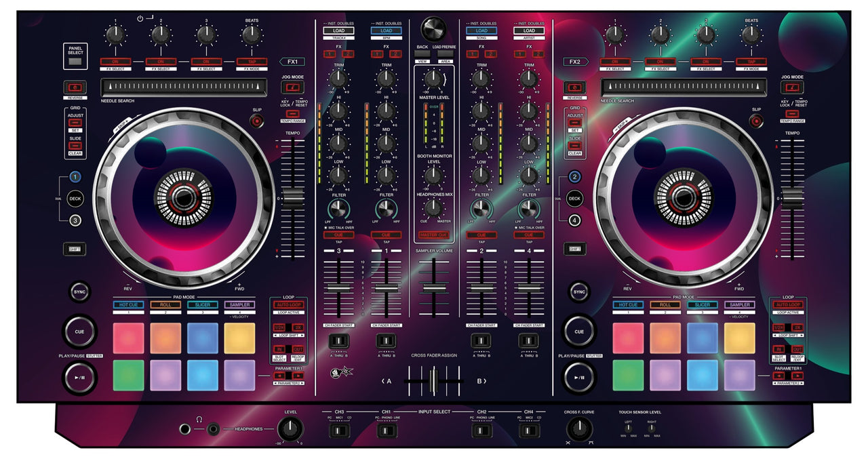The height and width of the screenshot is (461, 868).
Task: Toggle the MASTER CUE button
Action: pyautogui.click(x=433, y=235)
